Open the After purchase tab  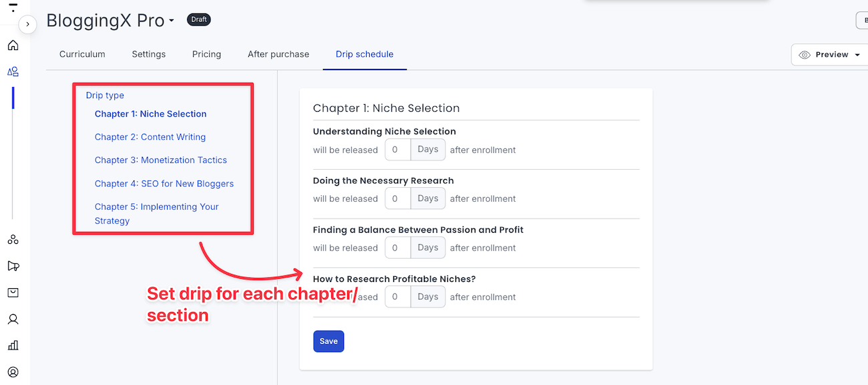click(278, 54)
